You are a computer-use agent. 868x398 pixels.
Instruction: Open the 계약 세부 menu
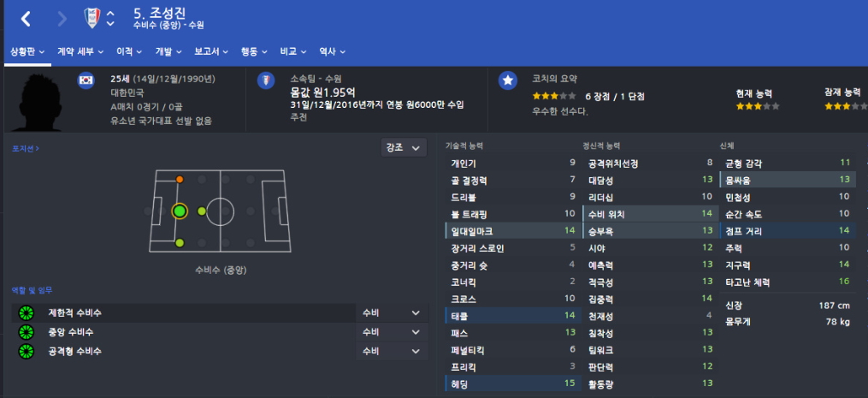(80, 51)
